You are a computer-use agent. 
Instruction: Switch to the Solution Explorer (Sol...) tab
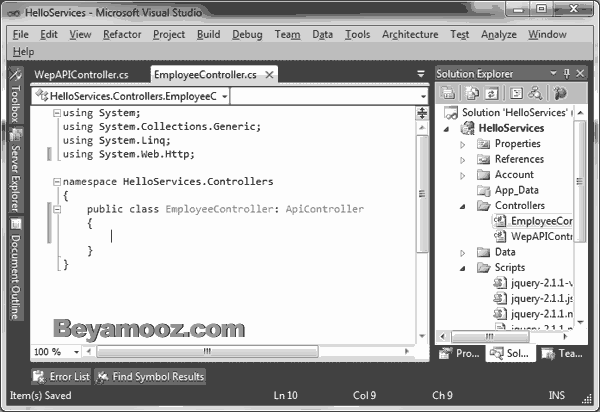coord(510,353)
